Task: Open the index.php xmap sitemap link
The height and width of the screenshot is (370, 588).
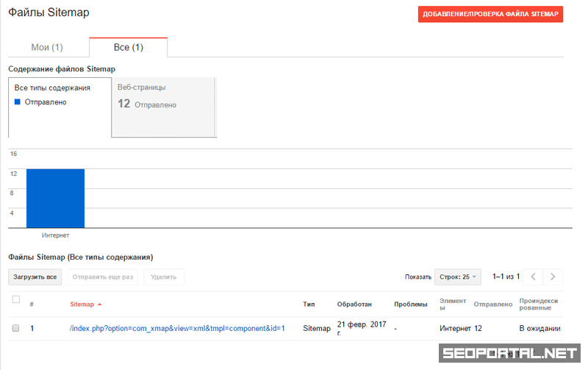Action: point(177,328)
